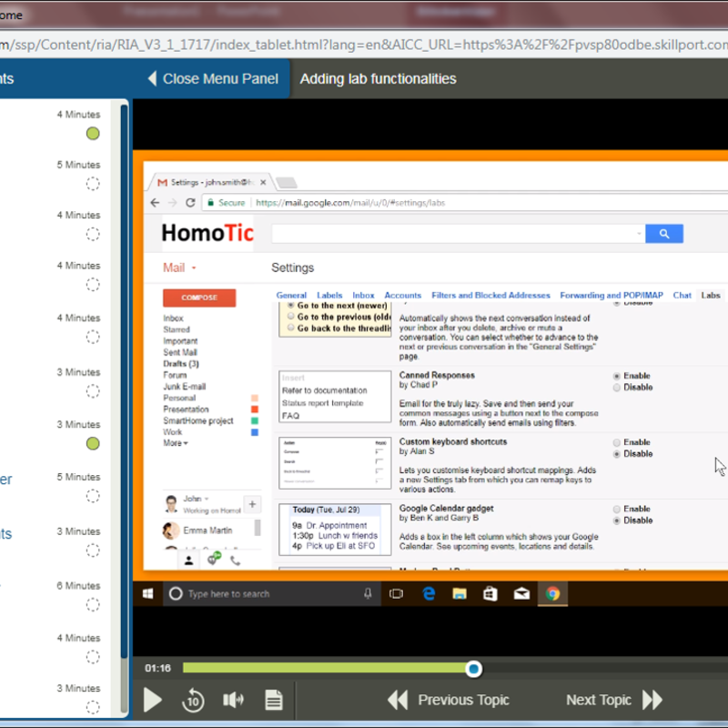
Task: Click the Cortana search box
Action: (272, 593)
